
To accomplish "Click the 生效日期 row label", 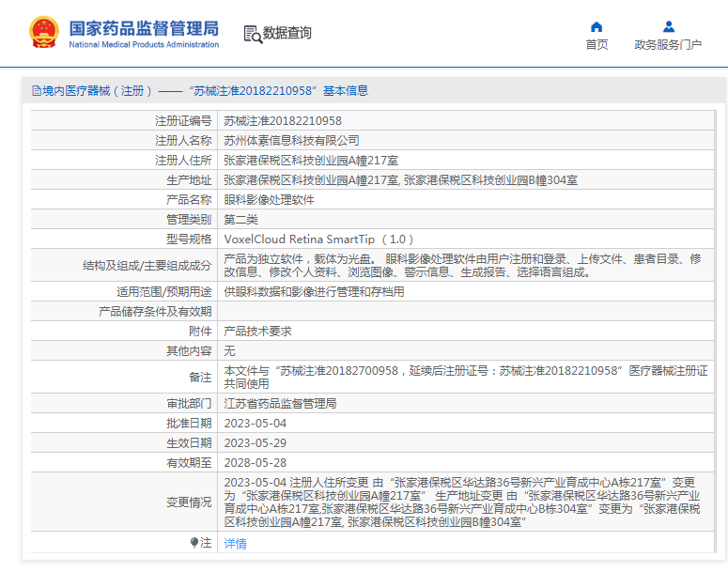I will [190, 443].
